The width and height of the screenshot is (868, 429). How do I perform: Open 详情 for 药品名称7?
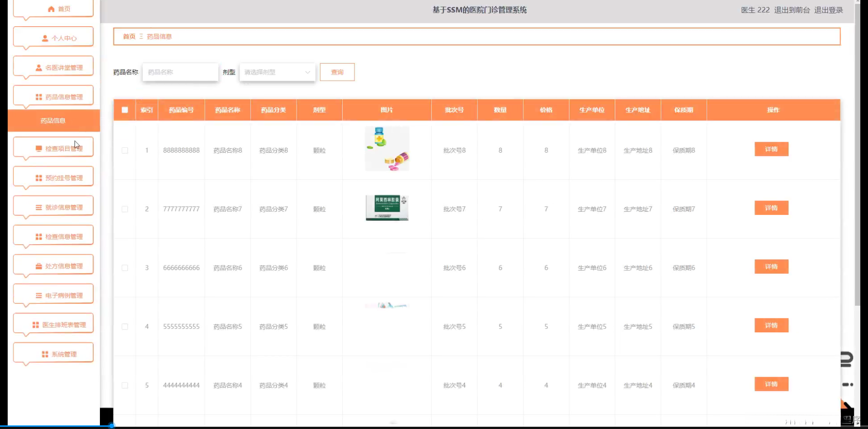pyautogui.click(x=771, y=208)
